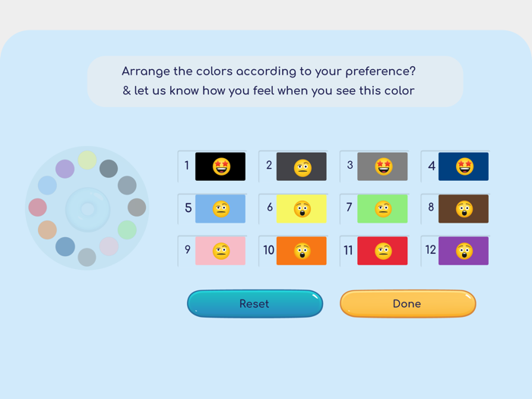Pick the pale yellow dot on the wheel
The height and width of the screenshot is (399, 532).
tap(87, 160)
